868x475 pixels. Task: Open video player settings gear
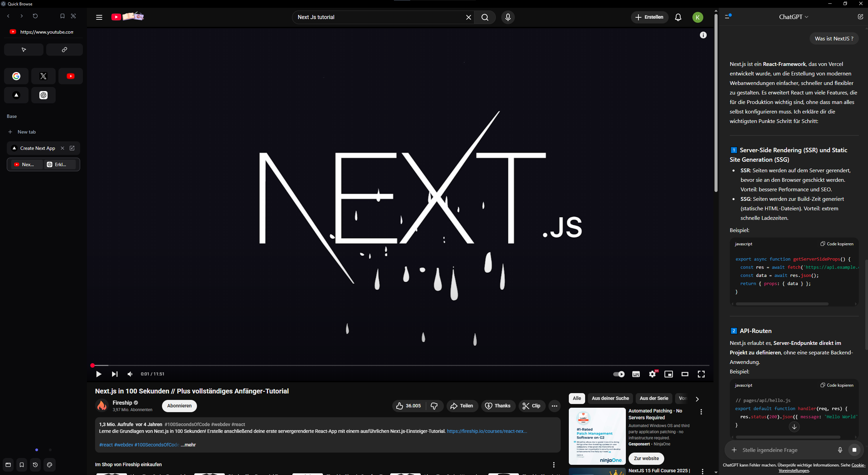pyautogui.click(x=652, y=374)
